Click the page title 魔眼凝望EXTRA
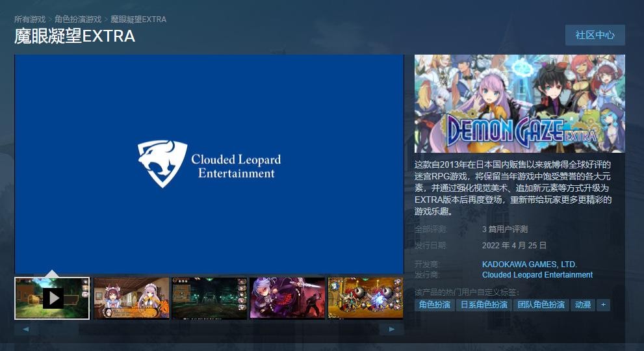 pos(75,36)
